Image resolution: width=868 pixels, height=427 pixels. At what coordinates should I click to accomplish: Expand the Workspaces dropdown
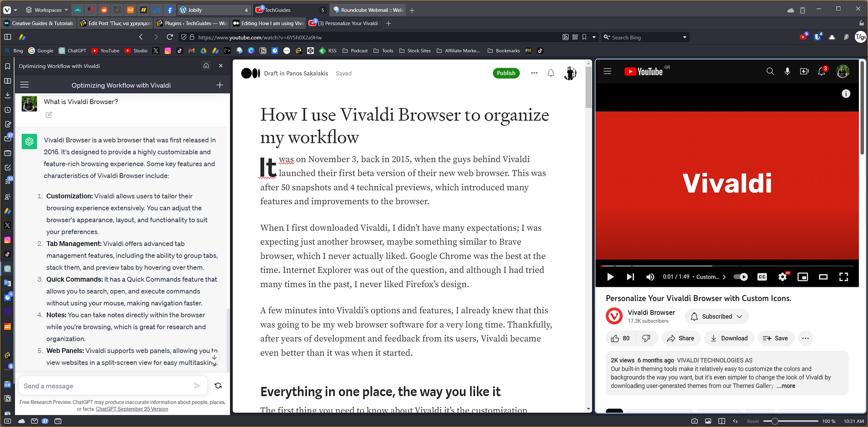[47, 10]
